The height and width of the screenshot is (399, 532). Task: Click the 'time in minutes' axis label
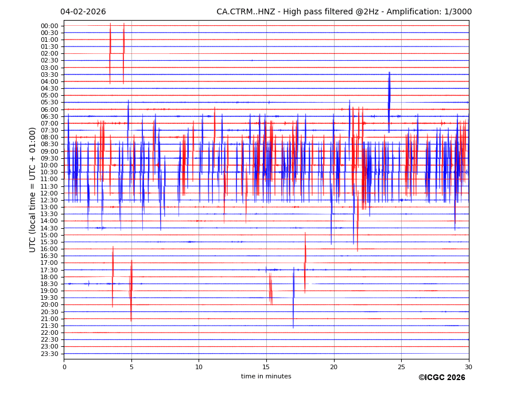(x=266, y=377)
